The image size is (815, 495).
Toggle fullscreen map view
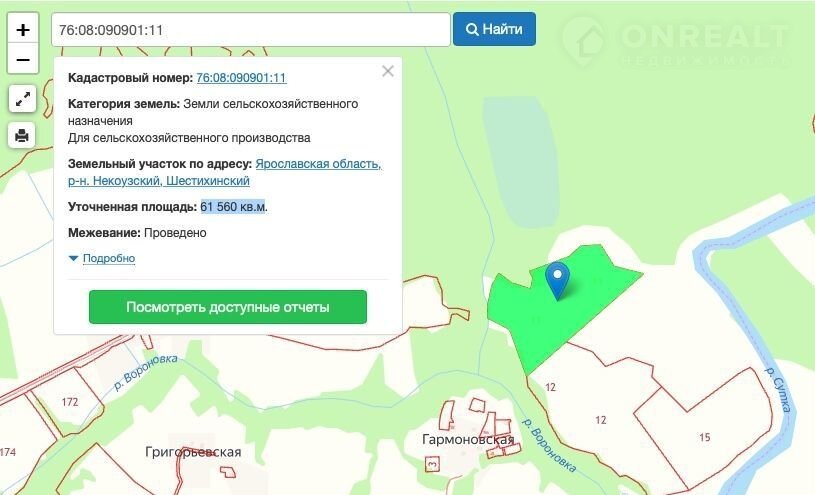[x=23, y=98]
